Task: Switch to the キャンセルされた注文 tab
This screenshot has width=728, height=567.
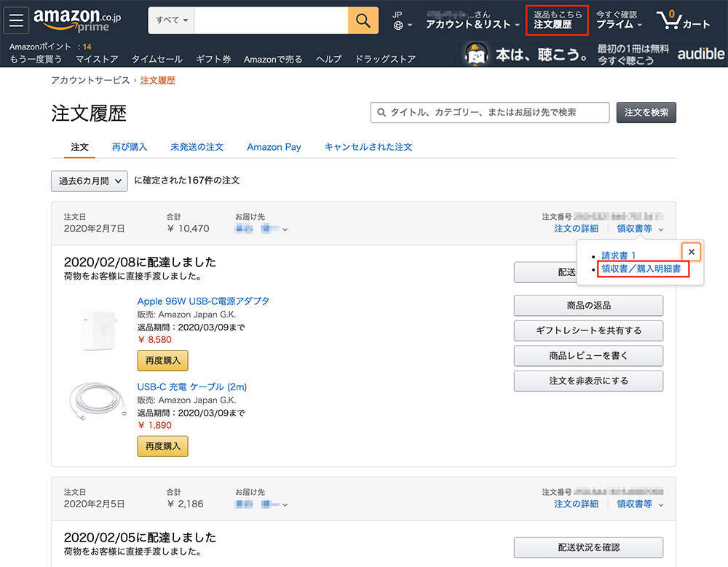Action: (x=368, y=147)
